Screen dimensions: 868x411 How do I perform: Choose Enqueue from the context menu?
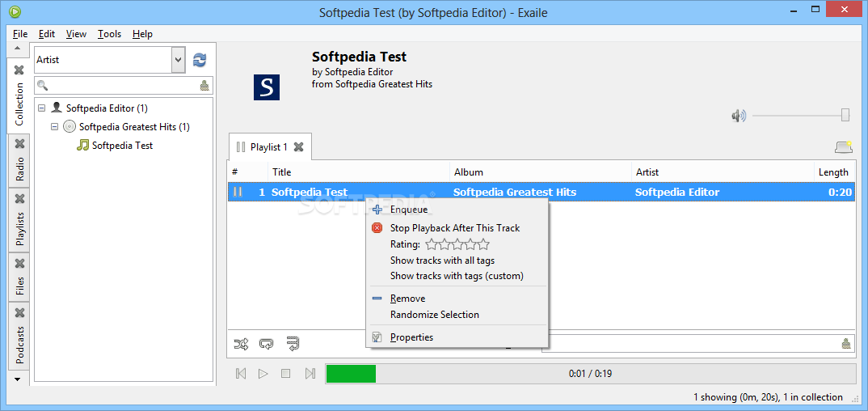(x=457, y=210)
